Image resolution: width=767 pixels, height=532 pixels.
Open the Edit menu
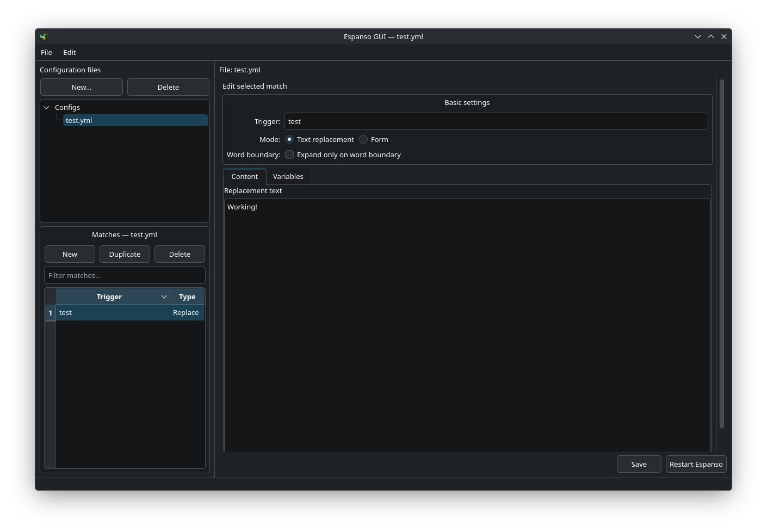(x=69, y=52)
